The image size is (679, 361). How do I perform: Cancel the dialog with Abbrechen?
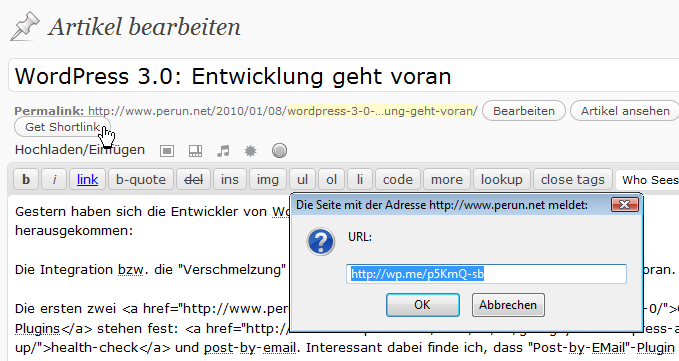[508, 305]
